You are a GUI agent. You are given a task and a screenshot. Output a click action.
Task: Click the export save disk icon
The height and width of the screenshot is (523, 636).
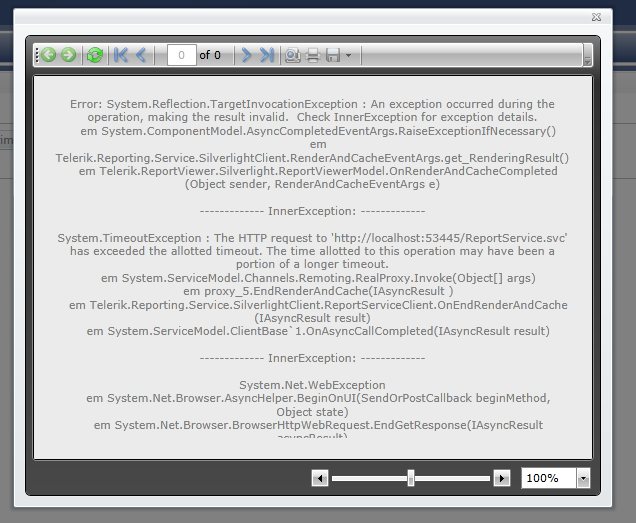333,55
